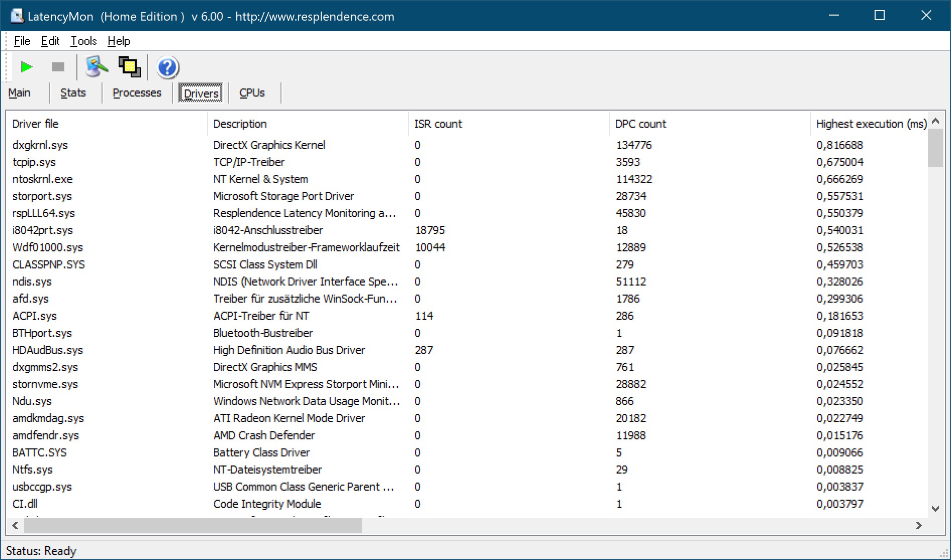Select the HDAudBus.sys driver row
This screenshot has width=951, height=560.
pyautogui.click(x=467, y=350)
